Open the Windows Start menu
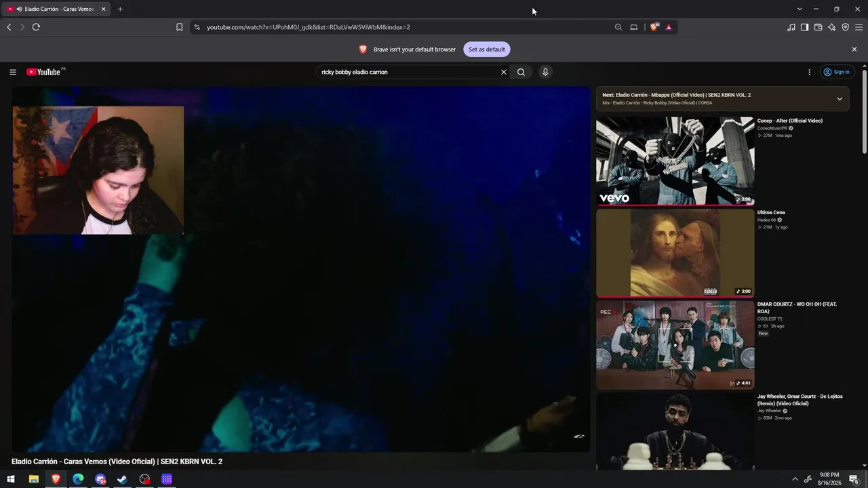This screenshot has width=868, height=488. pos(11,479)
